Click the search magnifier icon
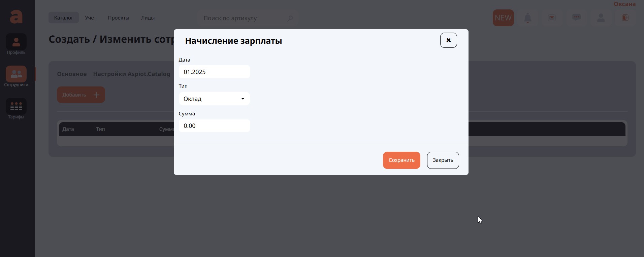The image size is (644, 257). [x=290, y=18]
